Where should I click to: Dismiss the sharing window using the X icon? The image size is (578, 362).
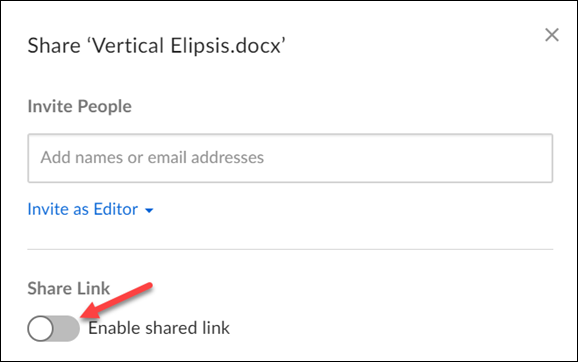point(552,35)
